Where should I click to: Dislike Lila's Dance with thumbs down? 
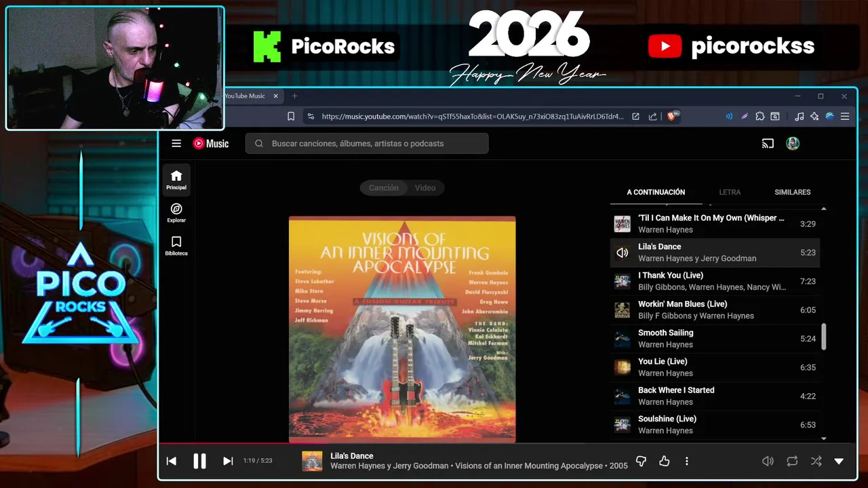coord(641,461)
